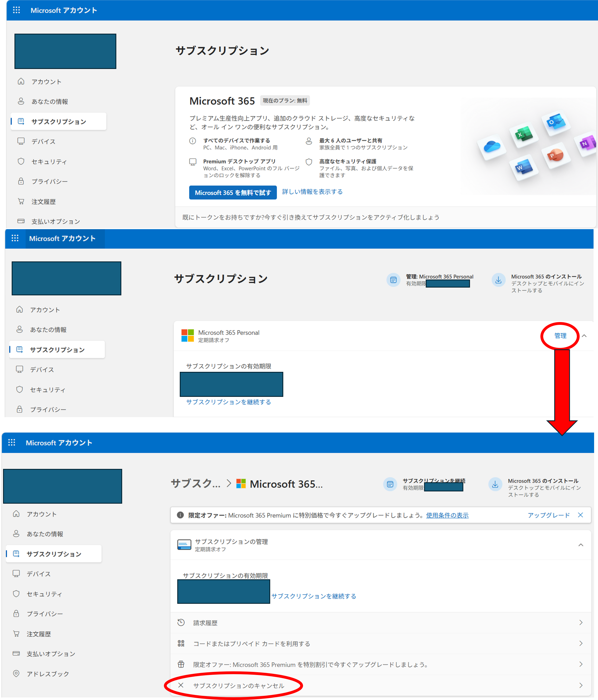This screenshot has height=700, width=598.
Task: Click the アドレスブック location pin icon
Action: pos(16,673)
